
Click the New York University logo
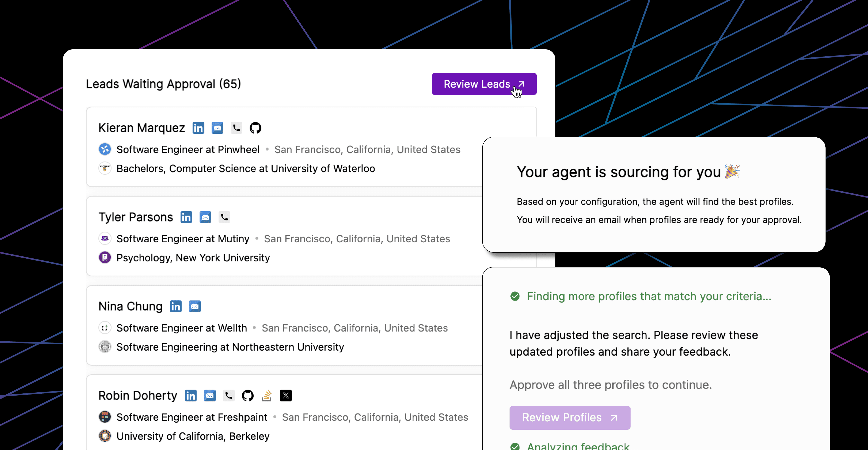(105, 258)
